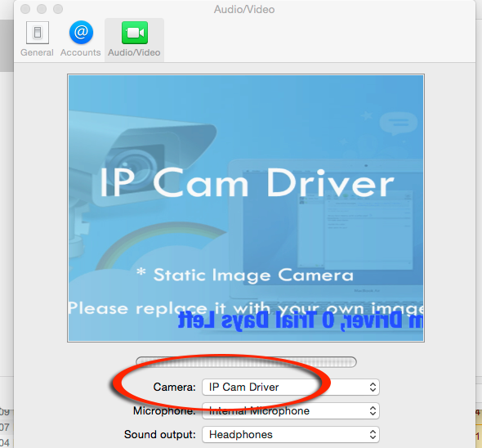Click the Camera: label text
482x448 pixels.
point(174,387)
